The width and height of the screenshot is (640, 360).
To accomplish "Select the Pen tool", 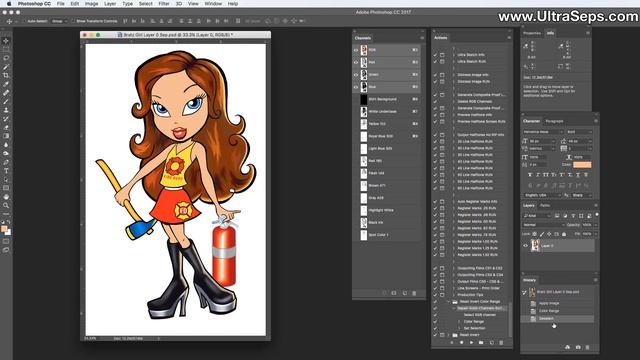I will [x=6, y=162].
